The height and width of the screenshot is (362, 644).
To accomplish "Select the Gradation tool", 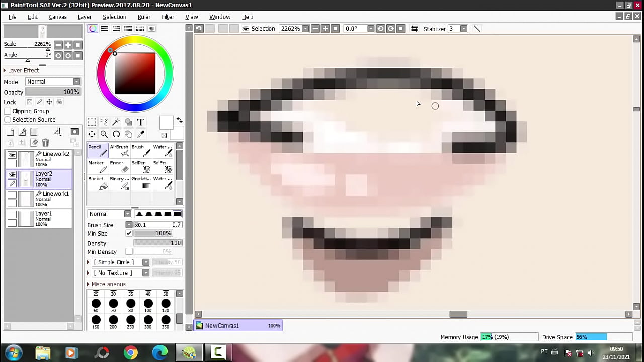I will coord(141,183).
